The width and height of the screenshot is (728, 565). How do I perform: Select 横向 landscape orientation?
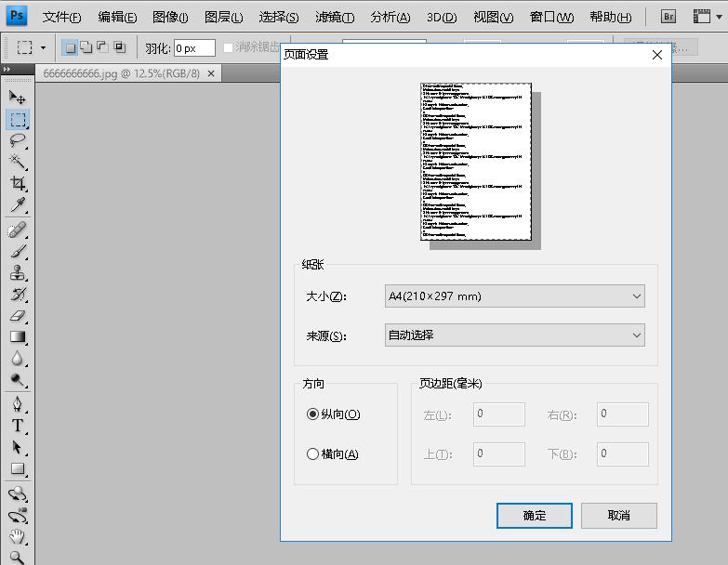[x=333, y=453]
